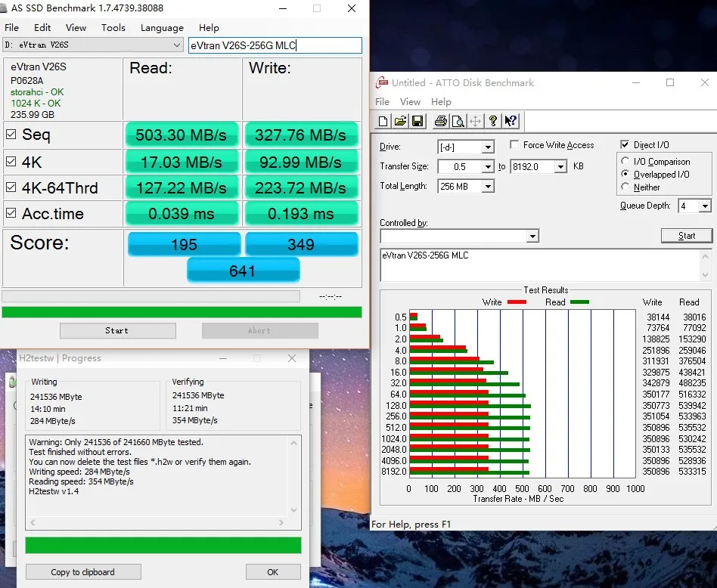Viewport: 717px width, 588px height.
Task: Select Overlapped I/O radio button
Action: point(625,174)
